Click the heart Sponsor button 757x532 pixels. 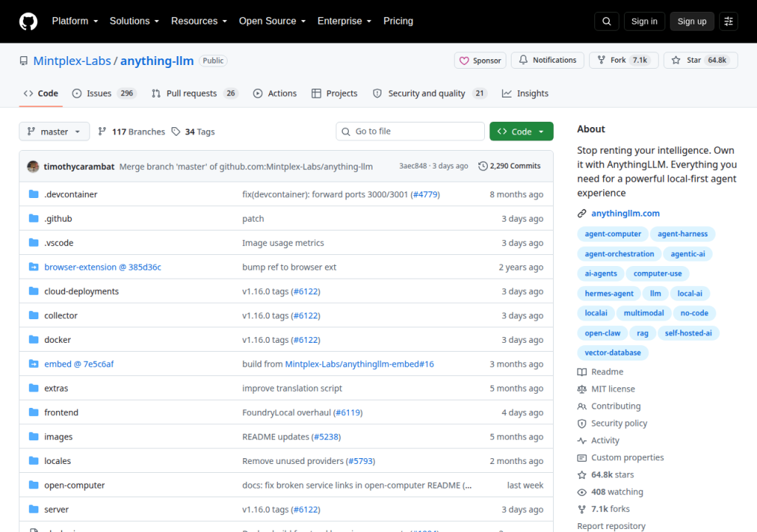point(480,61)
